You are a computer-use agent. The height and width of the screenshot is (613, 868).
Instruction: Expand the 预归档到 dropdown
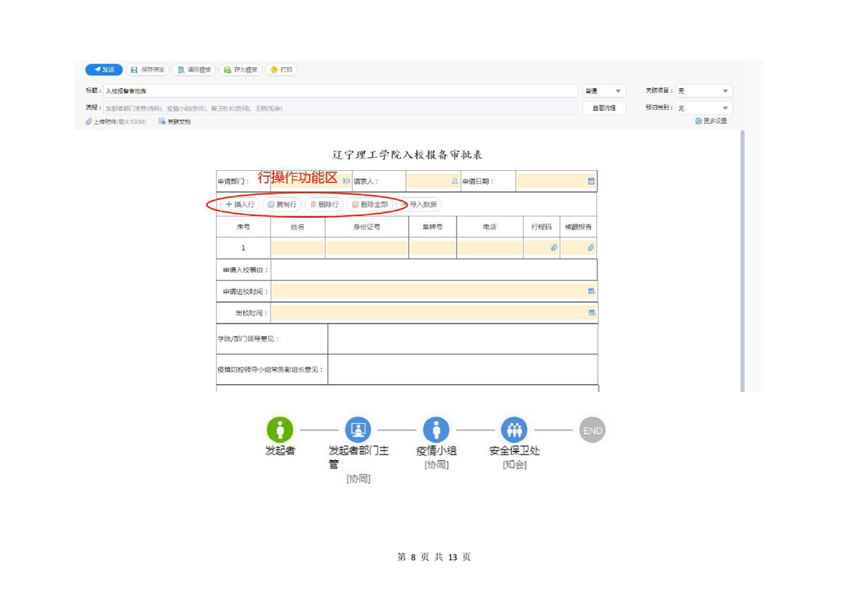704,108
